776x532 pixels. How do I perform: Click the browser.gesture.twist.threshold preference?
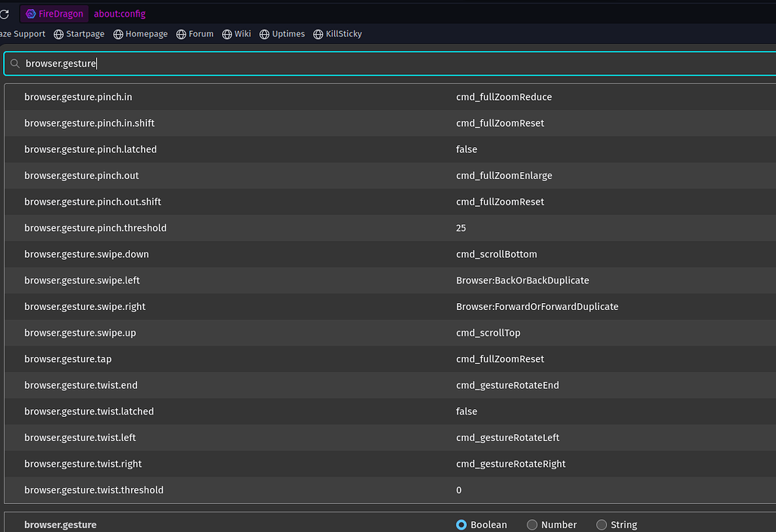click(94, 490)
